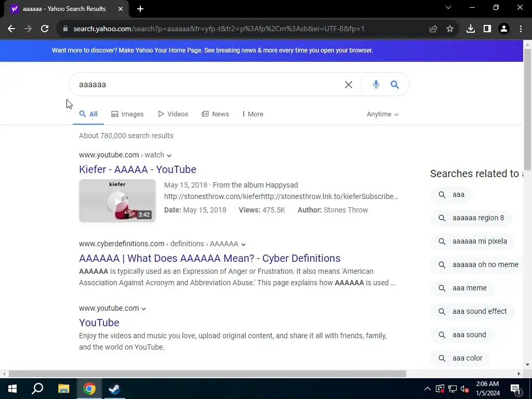Open the notification center icon
Viewport: 532px width, 399px height.
[x=515, y=389]
